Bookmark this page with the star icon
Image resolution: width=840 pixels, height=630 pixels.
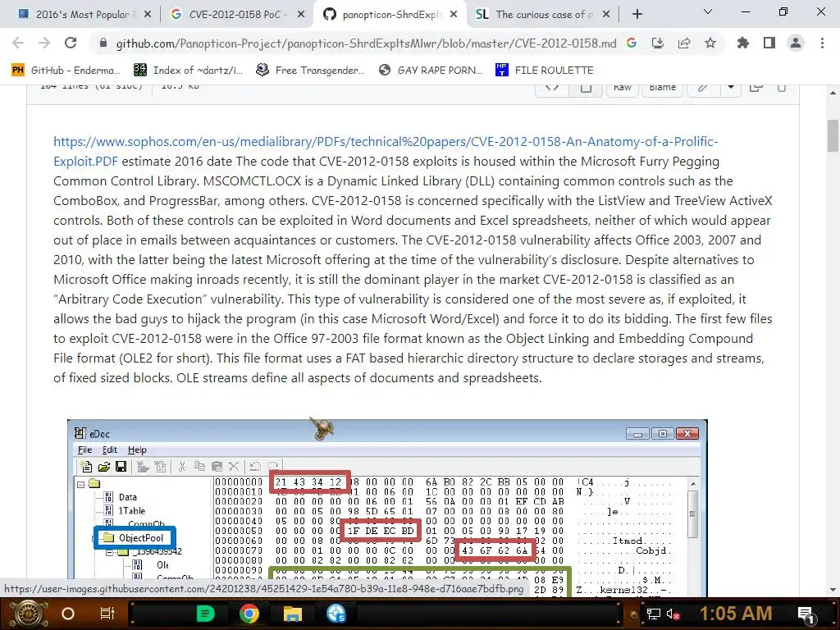click(x=710, y=43)
